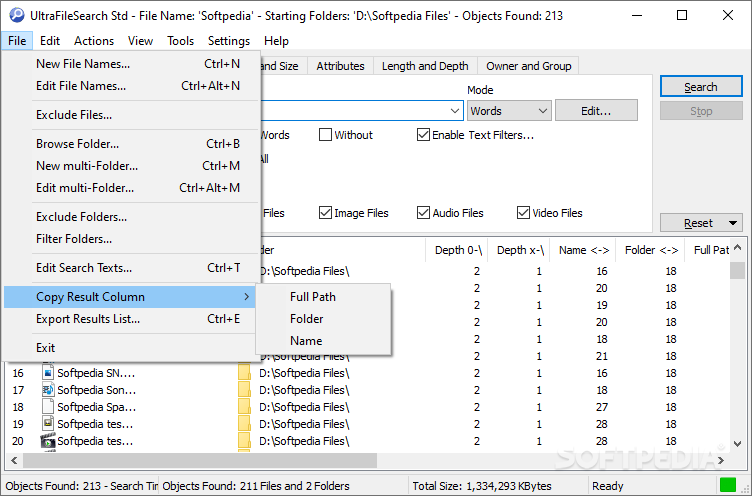
Task: Uncheck the Audio Files checkbox
Action: (423, 213)
